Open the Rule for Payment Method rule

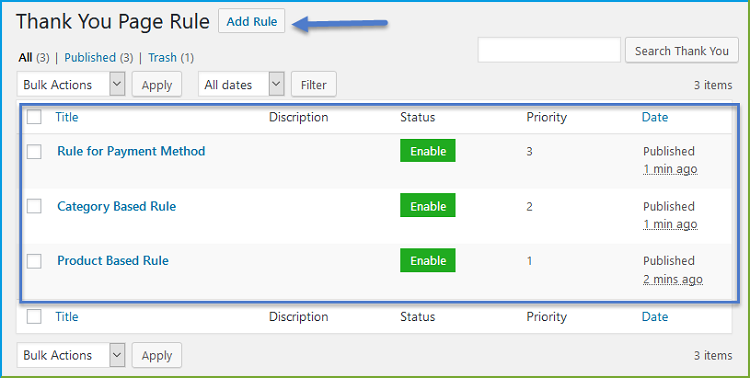[131, 151]
